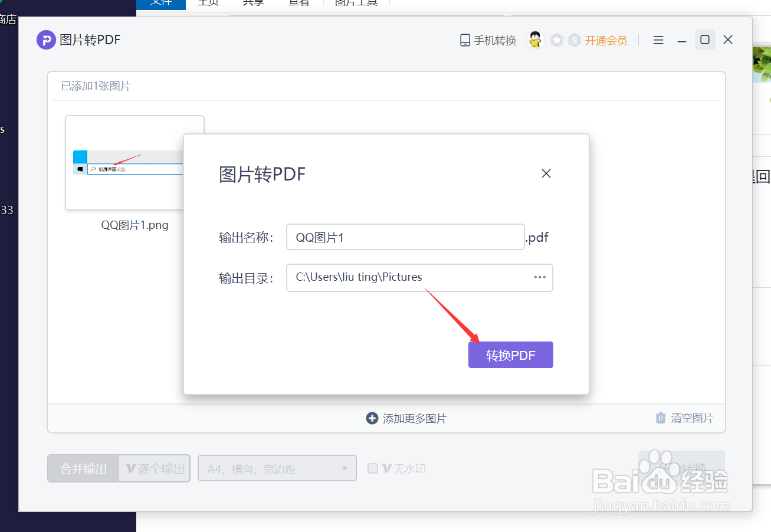
Task: Open the A4 横向 宽边距 dropdown
Action: pos(277,468)
